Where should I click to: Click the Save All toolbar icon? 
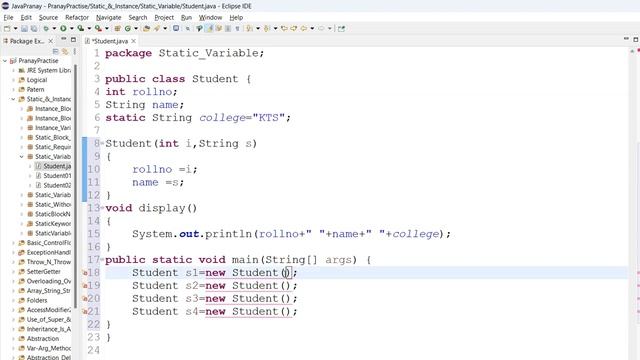tap(33, 29)
